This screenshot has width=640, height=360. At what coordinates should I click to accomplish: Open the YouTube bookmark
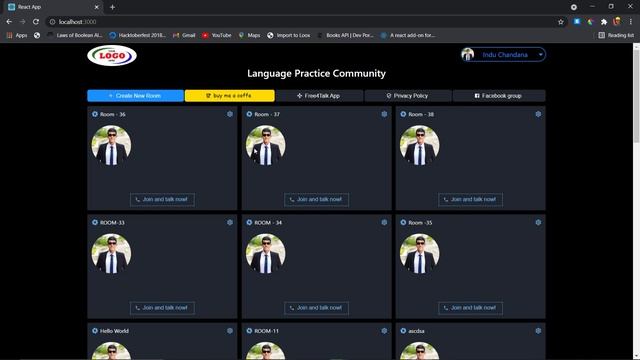[x=217, y=36]
